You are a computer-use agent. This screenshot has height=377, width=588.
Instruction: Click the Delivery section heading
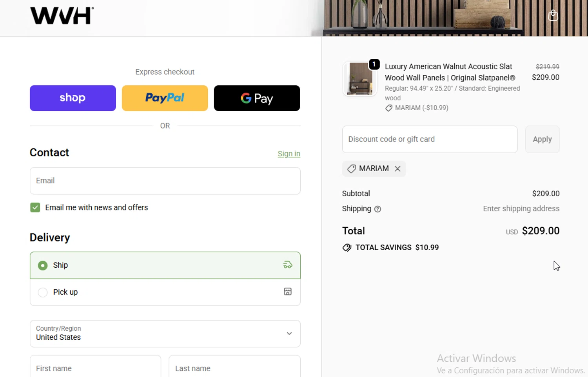tap(50, 238)
